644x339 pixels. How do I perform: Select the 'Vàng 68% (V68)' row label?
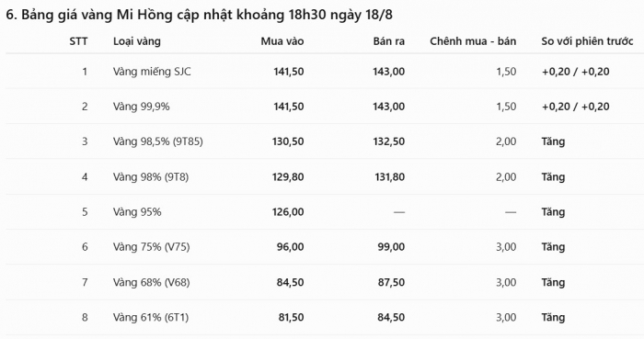pos(152,282)
